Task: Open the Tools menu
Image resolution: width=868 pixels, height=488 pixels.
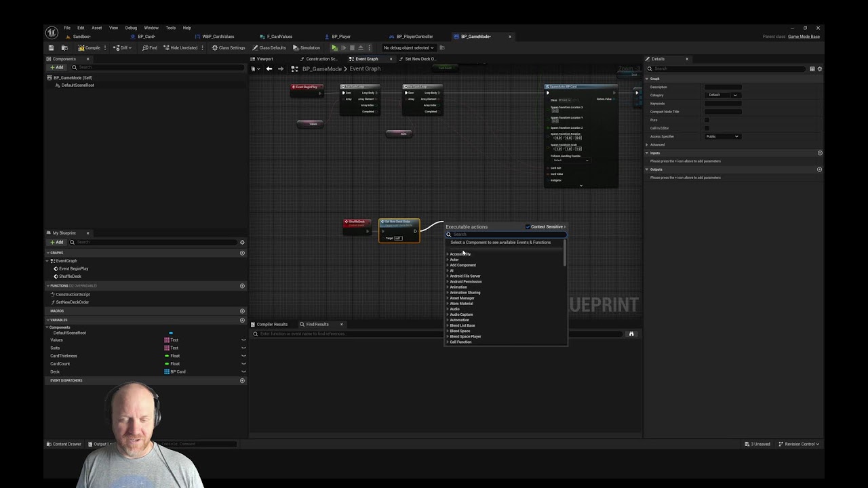Action: [x=171, y=28]
